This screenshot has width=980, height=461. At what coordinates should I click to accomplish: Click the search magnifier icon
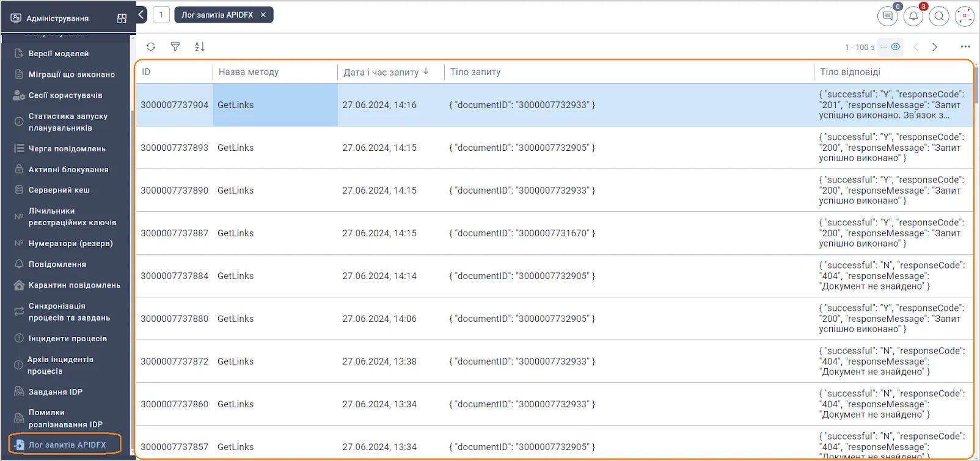939,16
